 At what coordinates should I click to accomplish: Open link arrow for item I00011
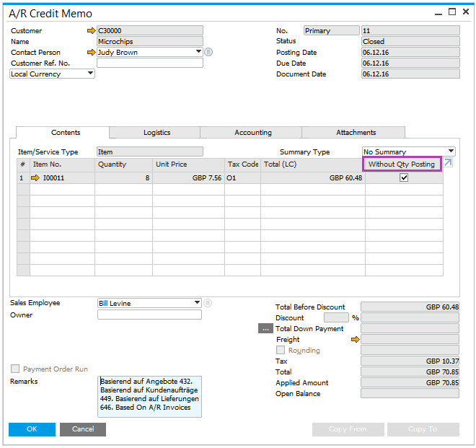[x=35, y=177]
